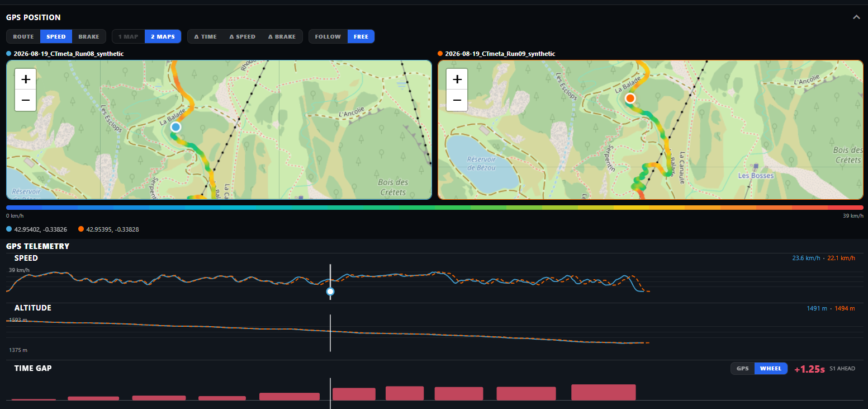This screenshot has width=868, height=409.
Task: Set time gap source to GPS
Action: click(743, 368)
